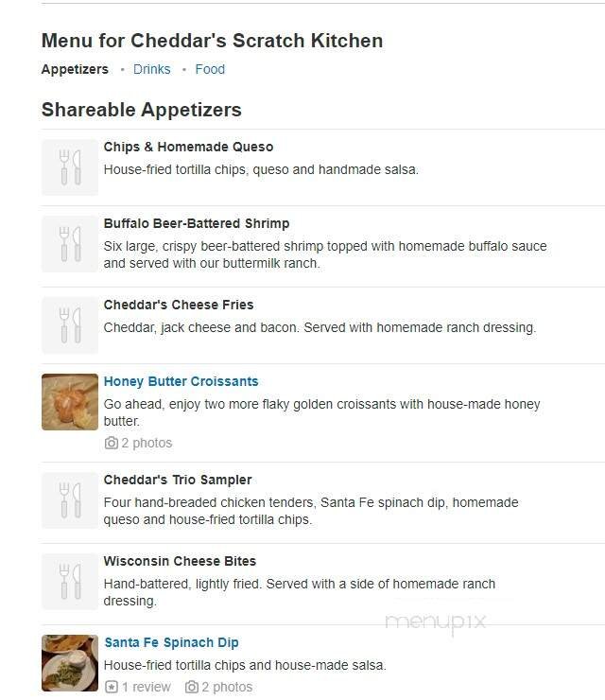Click camera icon under Honey Butter Croissants
The image size is (605, 700).
tap(112, 443)
